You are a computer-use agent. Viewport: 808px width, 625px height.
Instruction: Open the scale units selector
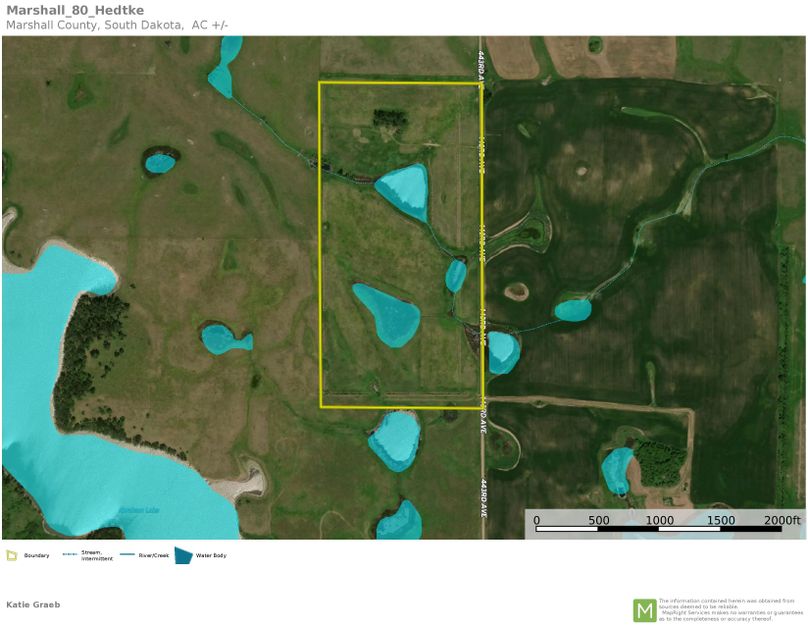[x=780, y=520]
